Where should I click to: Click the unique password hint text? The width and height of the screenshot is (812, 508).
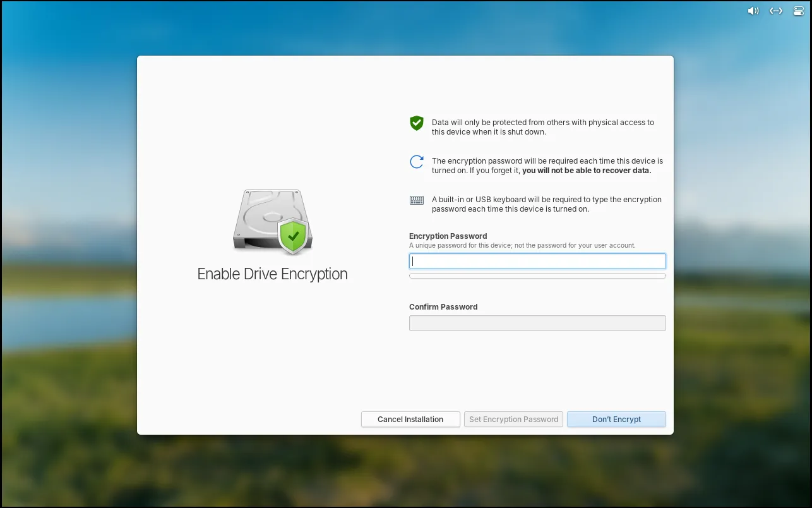pyautogui.click(x=522, y=246)
